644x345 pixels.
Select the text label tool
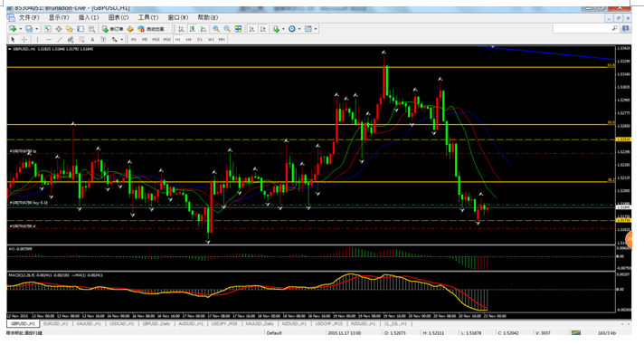pos(92,40)
